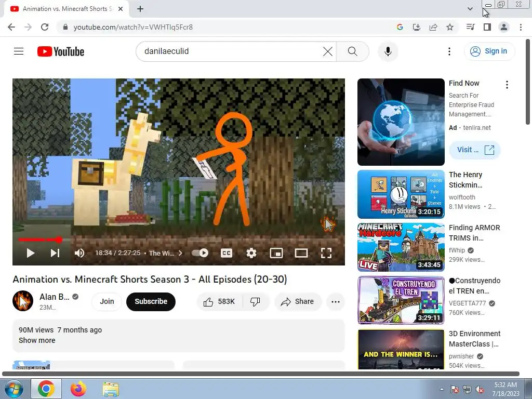Run search with the magnifier button
The image size is (532, 399).
tap(353, 51)
